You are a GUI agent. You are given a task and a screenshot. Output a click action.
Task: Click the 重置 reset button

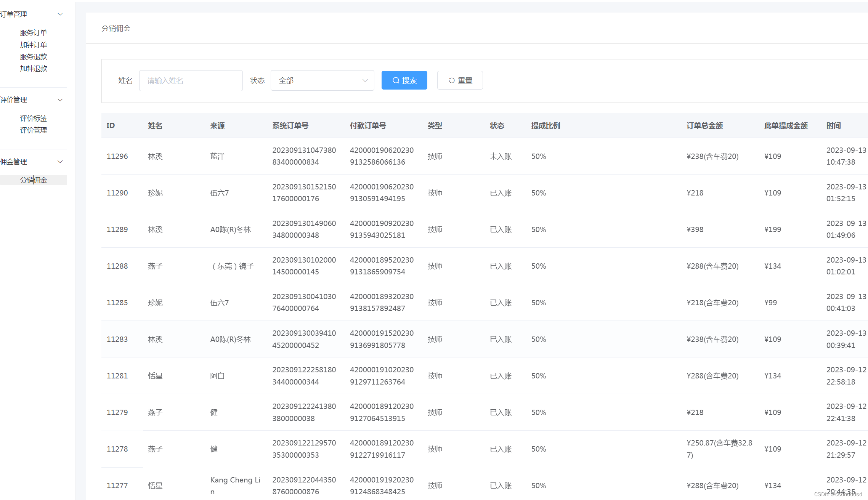pos(460,80)
